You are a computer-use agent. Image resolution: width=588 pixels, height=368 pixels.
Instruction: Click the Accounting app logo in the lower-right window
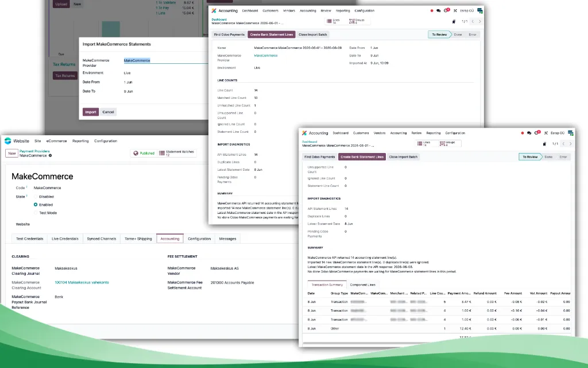point(304,133)
